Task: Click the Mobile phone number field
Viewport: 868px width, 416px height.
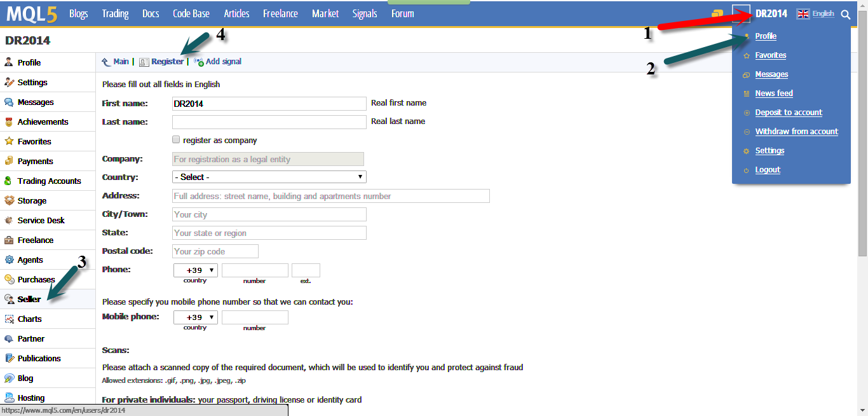Action: (255, 317)
